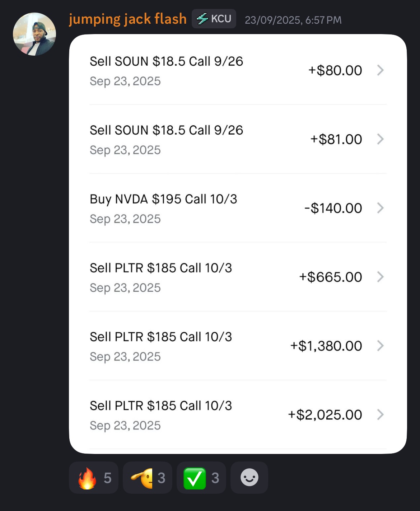Image resolution: width=420 pixels, height=511 pixels.
Task: Select the Buy NVDA $195 Call row title
Action: click(163, 199)
